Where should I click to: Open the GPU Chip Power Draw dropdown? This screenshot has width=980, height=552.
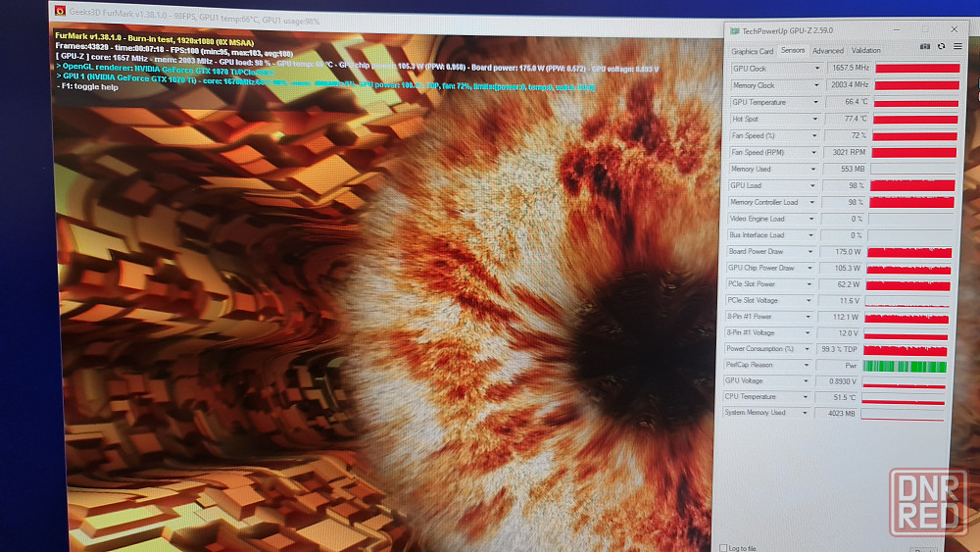coord(808,268)
